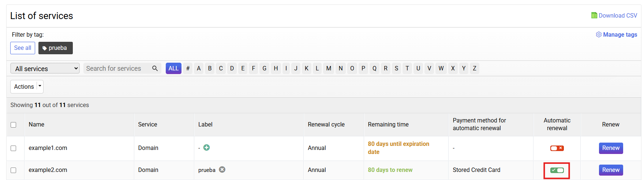The height and width of the screenshot is (180, 644).
Task: Select the example2.com row checkbox
Action: [14, 170]
